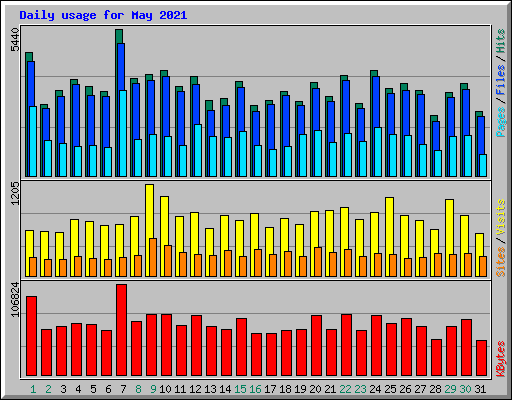This screenshot has height=400, width=512.
Task: Click the cyan pages bar for day 7
Action: [123, 133]
